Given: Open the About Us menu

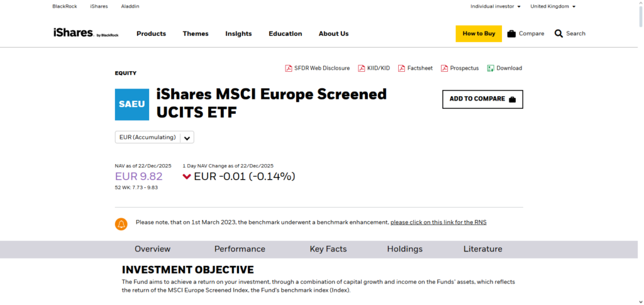Looking at the screenshot, I should [x=333, y=34].
